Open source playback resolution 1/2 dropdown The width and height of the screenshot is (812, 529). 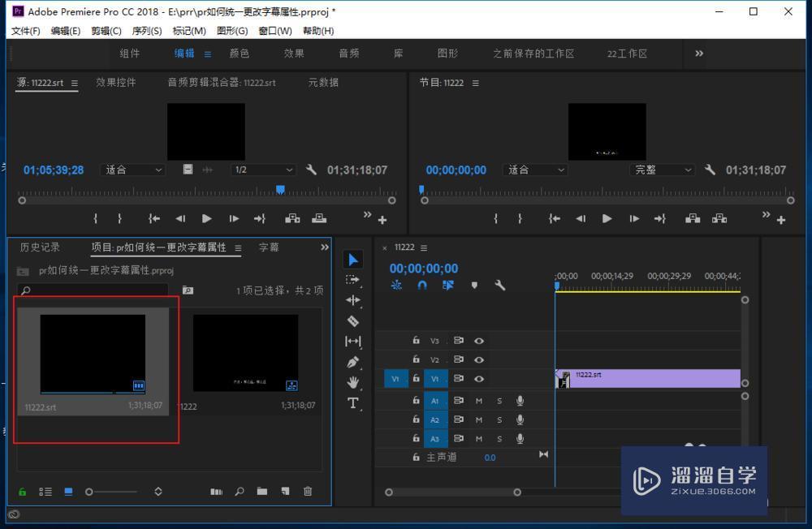pyautogui.click(x=263, y=170)
